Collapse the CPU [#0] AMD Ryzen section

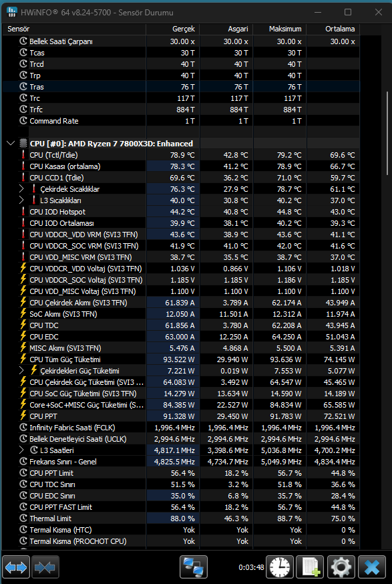[x=11, y=144]
